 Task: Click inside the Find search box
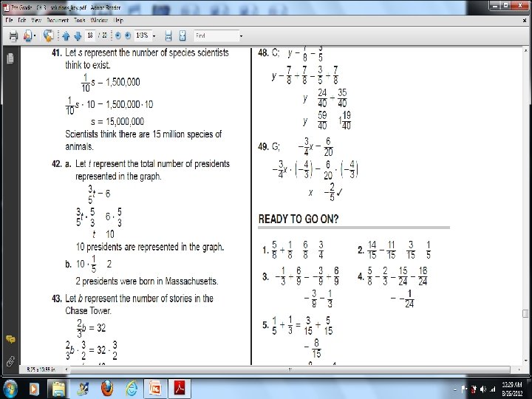tap(216, 35)
